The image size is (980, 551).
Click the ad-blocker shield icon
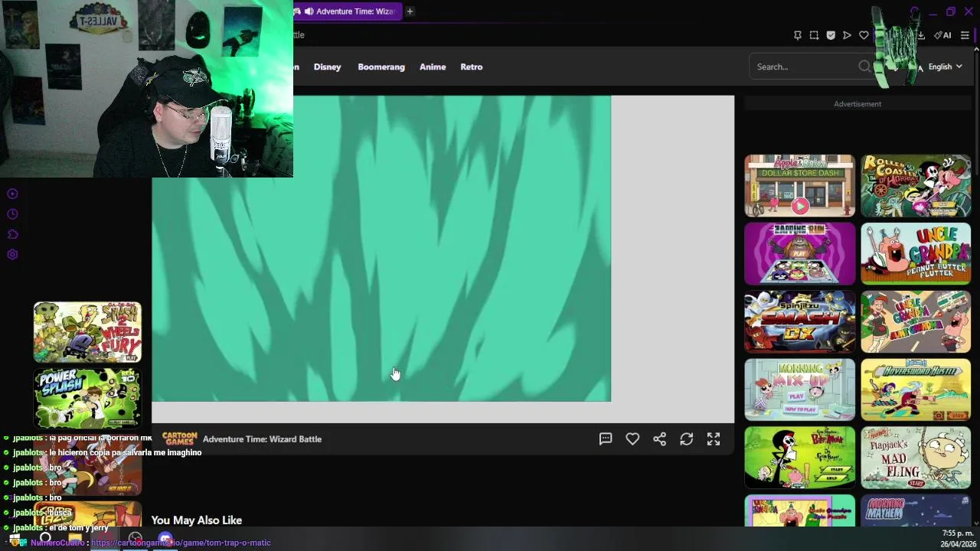(831, 35)
